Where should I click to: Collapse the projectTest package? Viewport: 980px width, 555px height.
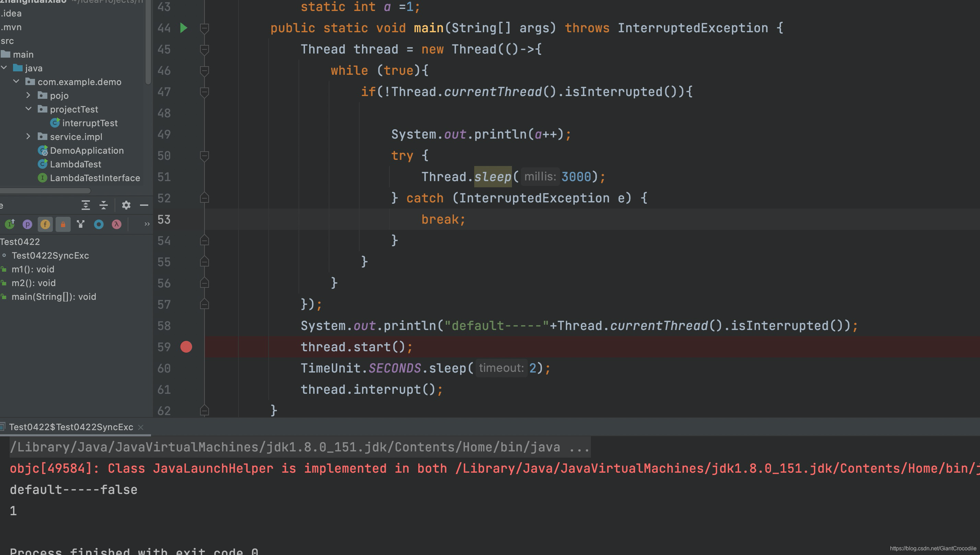click(x=28, y=109)
